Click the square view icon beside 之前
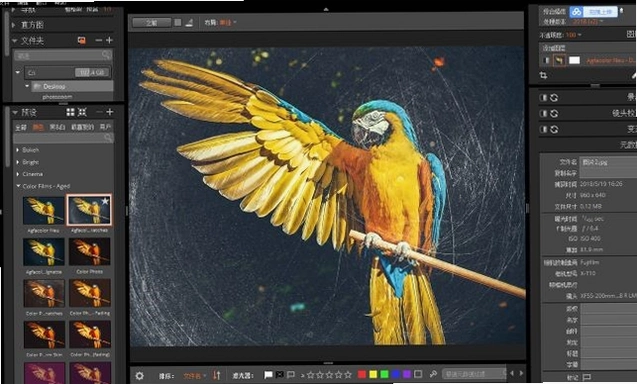 pyautogui.click(x=178, y=23)
